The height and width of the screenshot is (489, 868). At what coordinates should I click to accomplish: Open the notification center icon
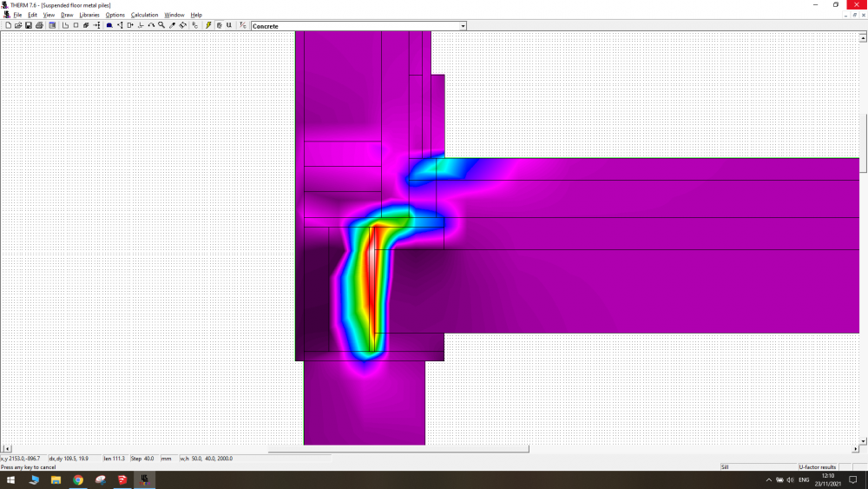tap(853, 479)
